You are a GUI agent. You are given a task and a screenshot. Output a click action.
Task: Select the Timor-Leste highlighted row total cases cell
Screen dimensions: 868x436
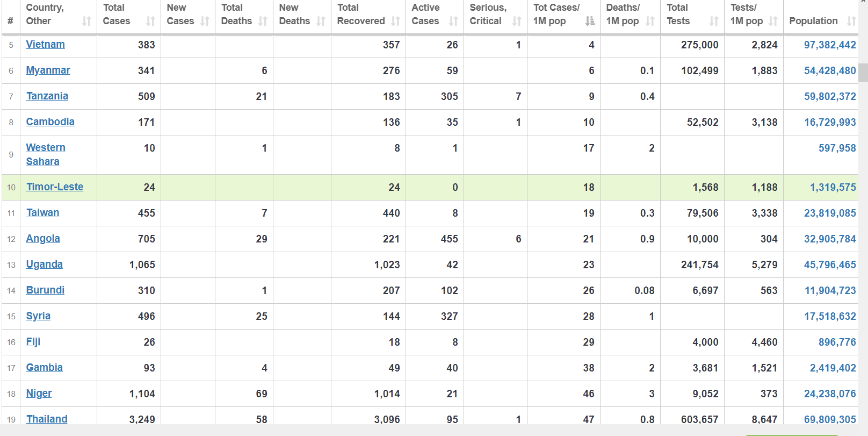(x=129, y=188)
